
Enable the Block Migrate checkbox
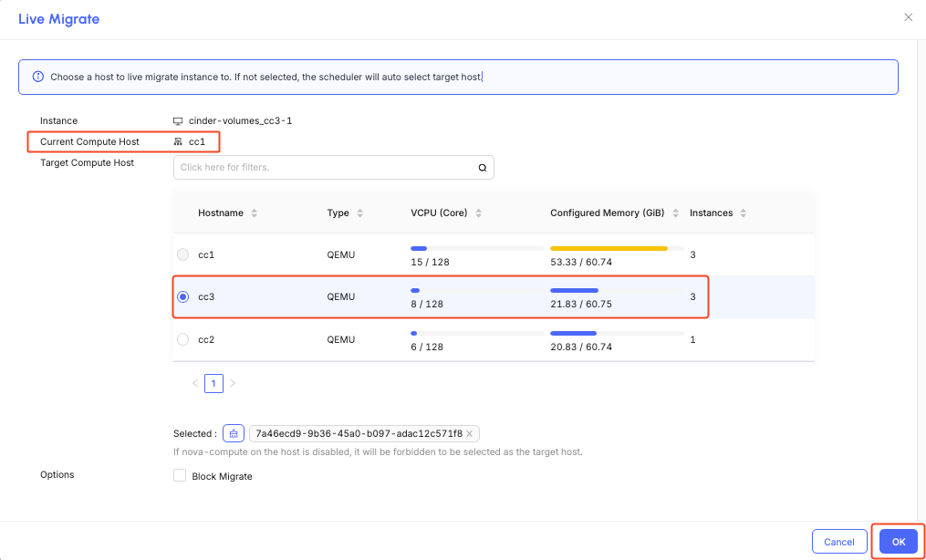[x=180, y=475]
